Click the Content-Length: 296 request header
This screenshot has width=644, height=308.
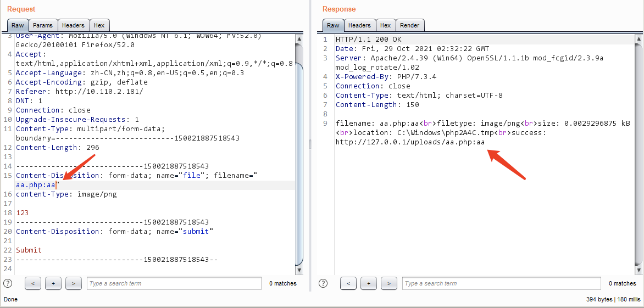(x=58, y=148)
